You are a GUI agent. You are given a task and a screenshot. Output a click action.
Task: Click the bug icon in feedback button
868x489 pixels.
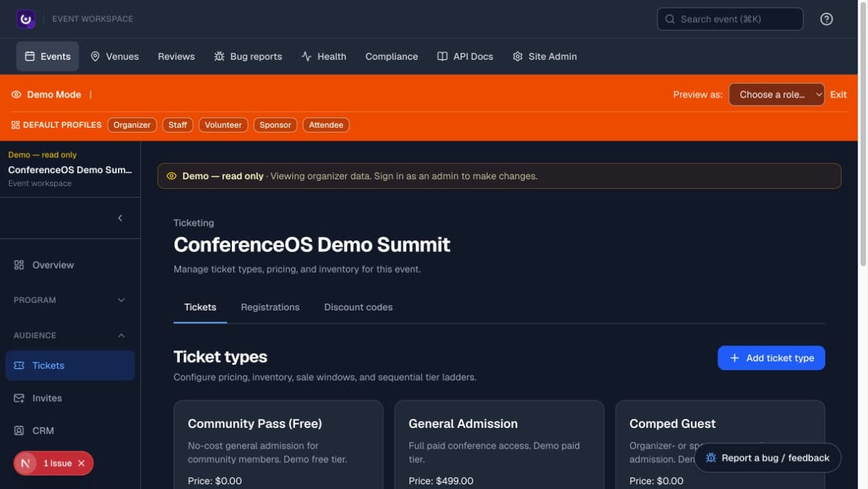(x=711, y=458)
